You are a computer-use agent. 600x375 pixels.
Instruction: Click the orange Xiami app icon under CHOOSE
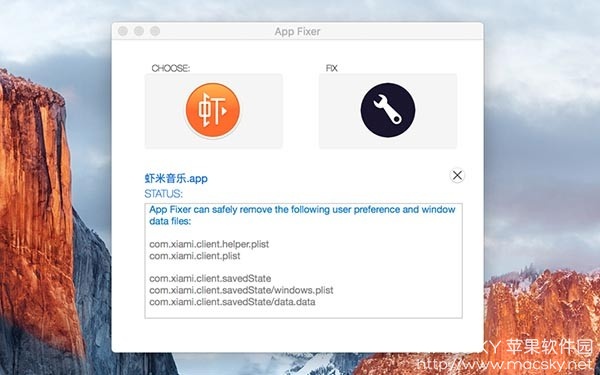[213, 110]
